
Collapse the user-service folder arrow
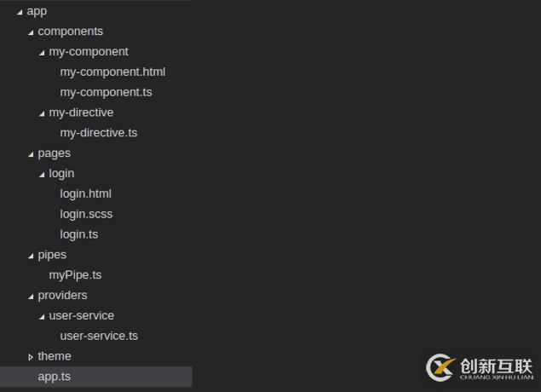[42, 317]
